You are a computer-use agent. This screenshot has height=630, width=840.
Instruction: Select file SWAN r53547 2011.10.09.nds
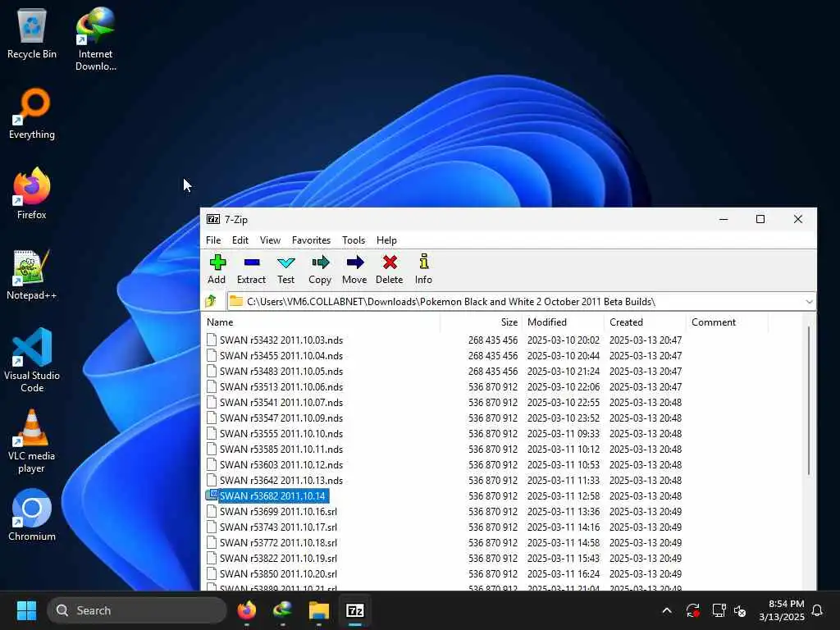(281, 418)
